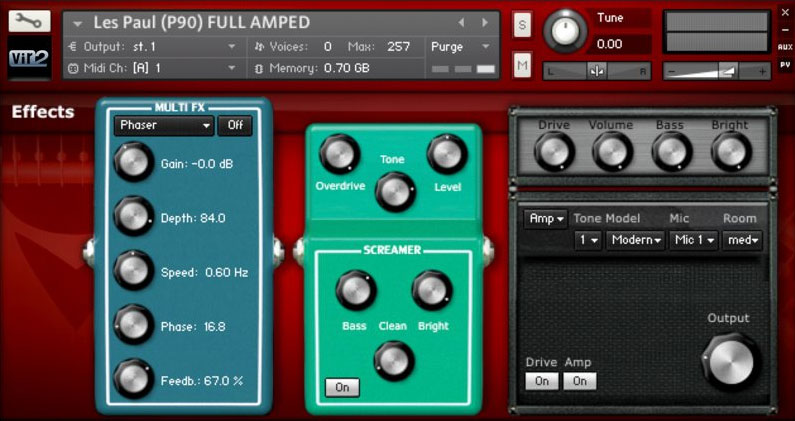Click the Screamer Bass knob
The width and height of the screenshot is (795, 421).
[x=356, y=291]
